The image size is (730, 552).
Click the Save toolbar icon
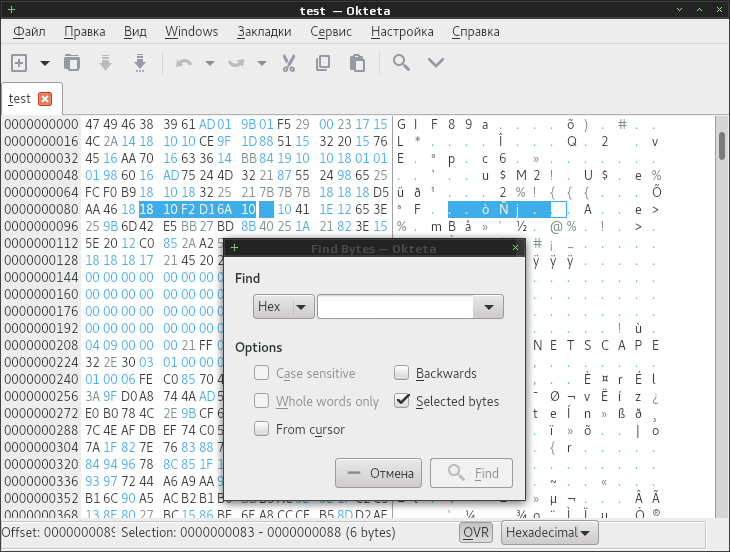pyautogui.click(x=106, y=63)
